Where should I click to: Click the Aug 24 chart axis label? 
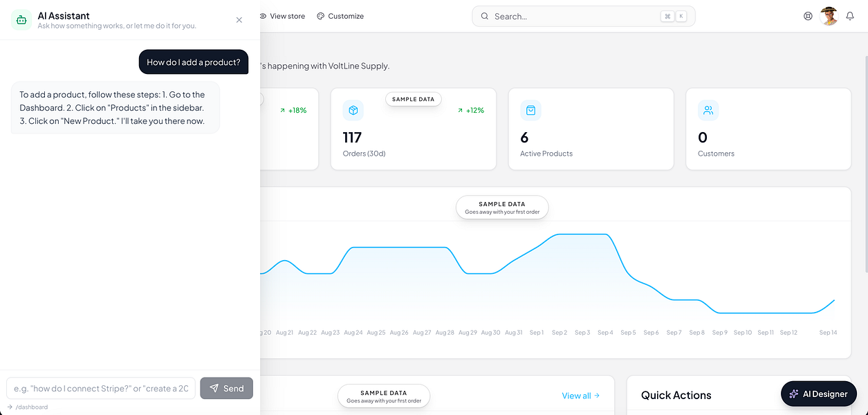353,333
